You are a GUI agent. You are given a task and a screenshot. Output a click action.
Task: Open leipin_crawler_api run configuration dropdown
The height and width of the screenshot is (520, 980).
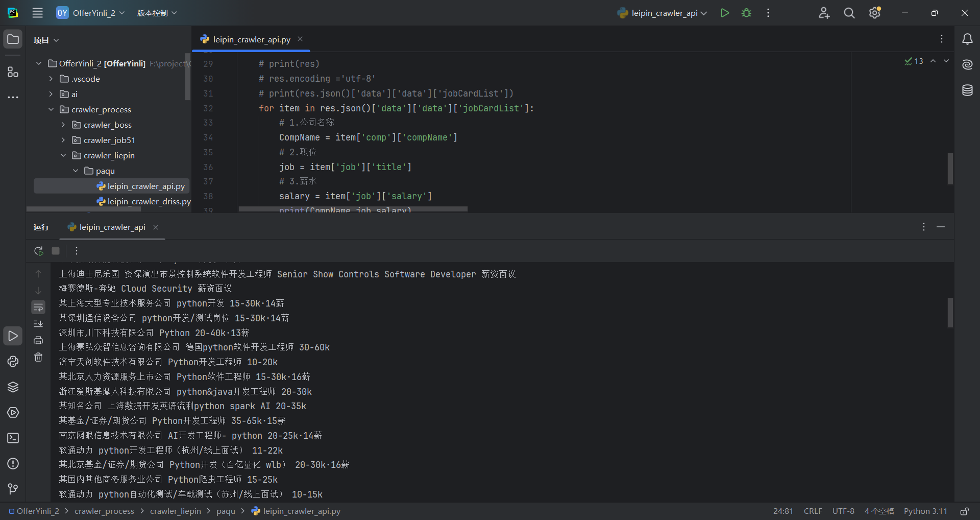(662, 13)
